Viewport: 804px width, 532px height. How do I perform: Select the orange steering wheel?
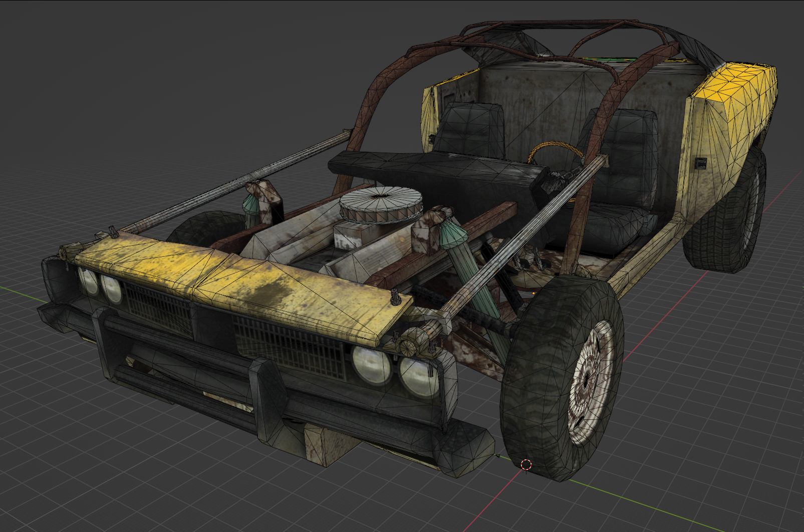point(556,153)
